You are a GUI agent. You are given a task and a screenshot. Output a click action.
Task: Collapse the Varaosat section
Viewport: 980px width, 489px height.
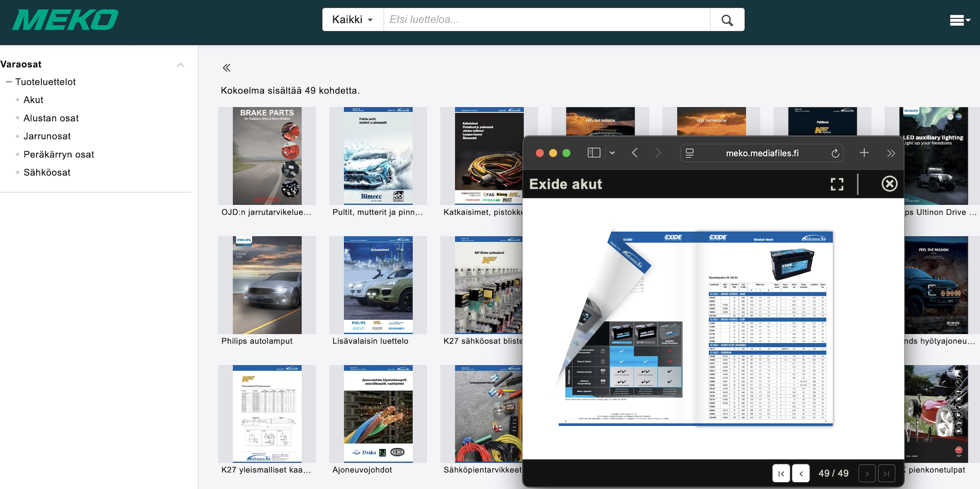[180, 65]
